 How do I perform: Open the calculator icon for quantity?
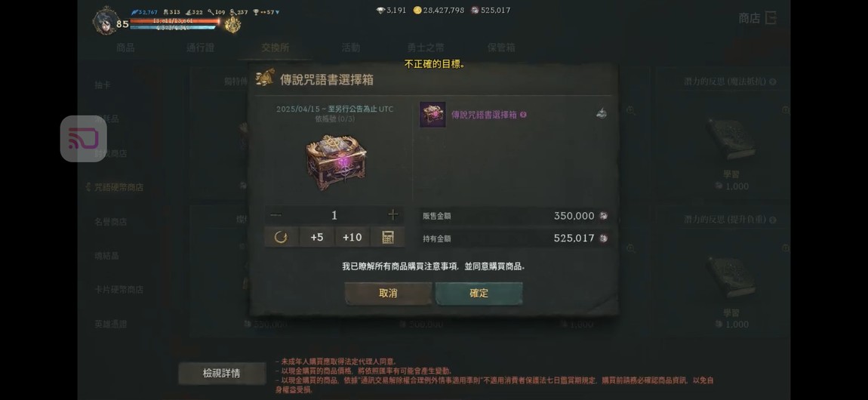pos(387,237)
